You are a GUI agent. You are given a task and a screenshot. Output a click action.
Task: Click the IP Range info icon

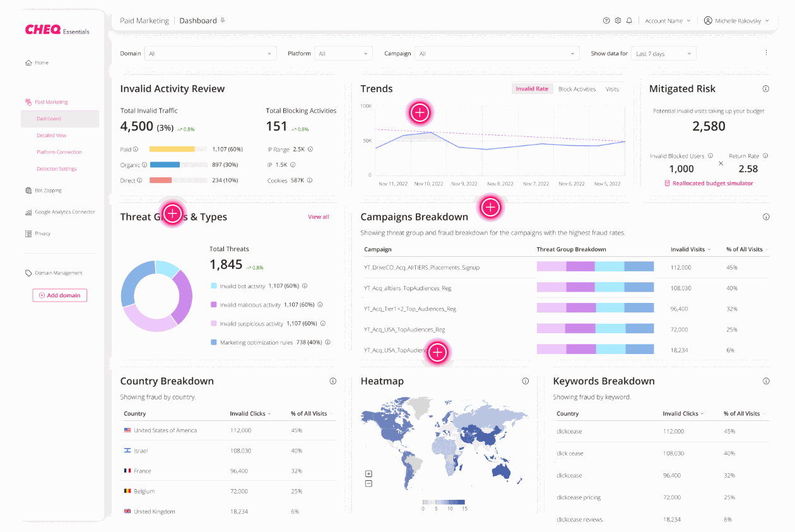pyautogui.click(x=310, y=150)
